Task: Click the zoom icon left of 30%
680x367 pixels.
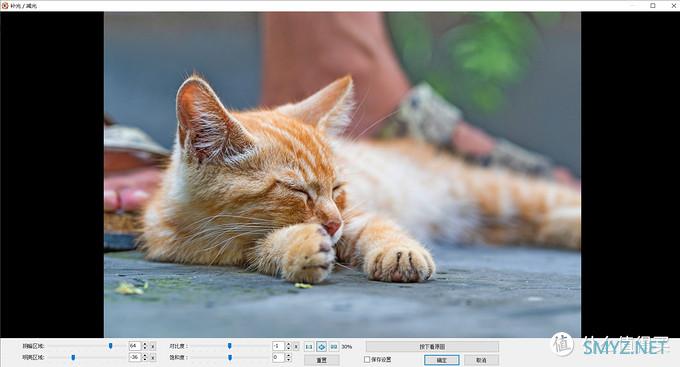Action: tap(333, 347)
